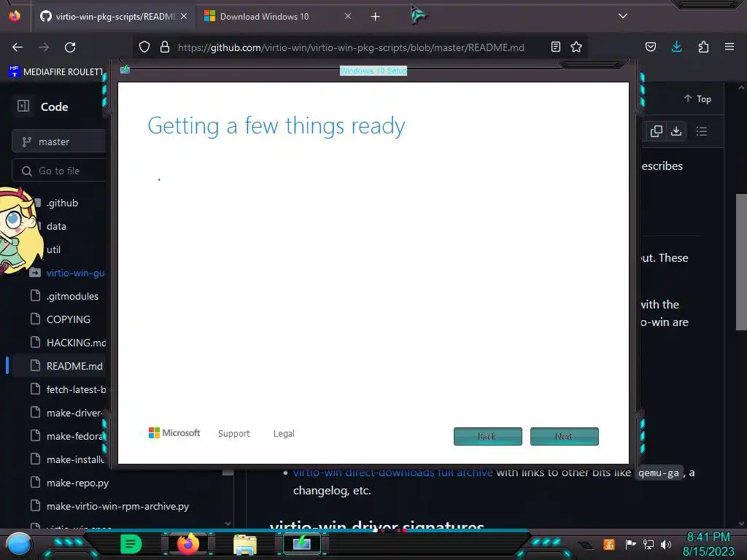Open a new browser tab
This screenshot has width=747, height=560.
click(x=376, y=17)
